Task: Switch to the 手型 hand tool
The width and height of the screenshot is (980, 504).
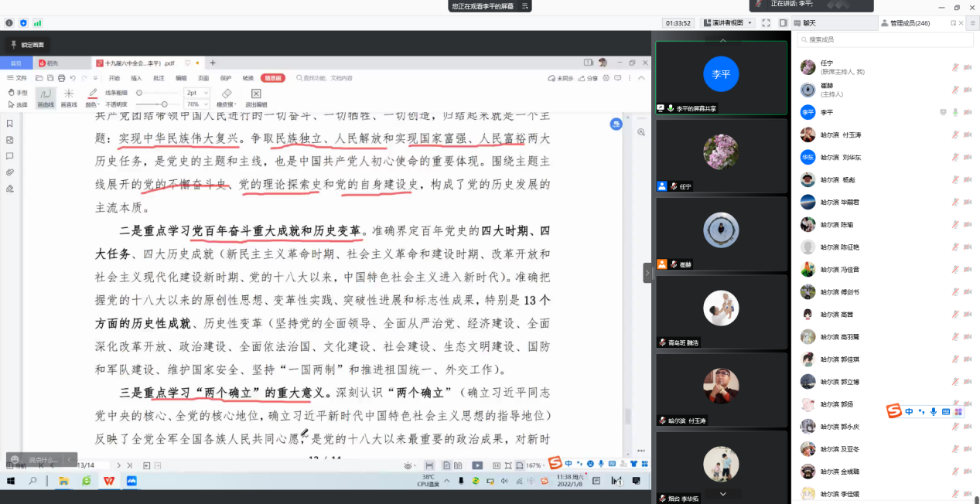Action: pos(17,93)
